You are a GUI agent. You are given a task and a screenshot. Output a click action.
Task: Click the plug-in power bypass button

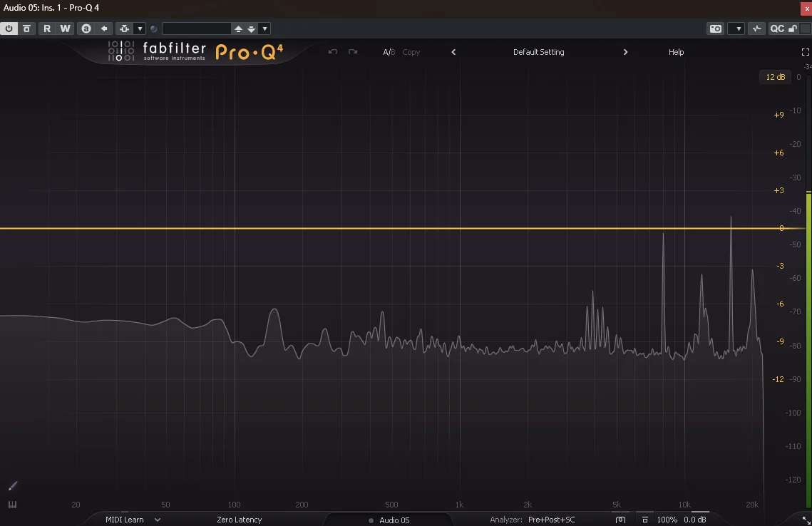tap(9, 29)
